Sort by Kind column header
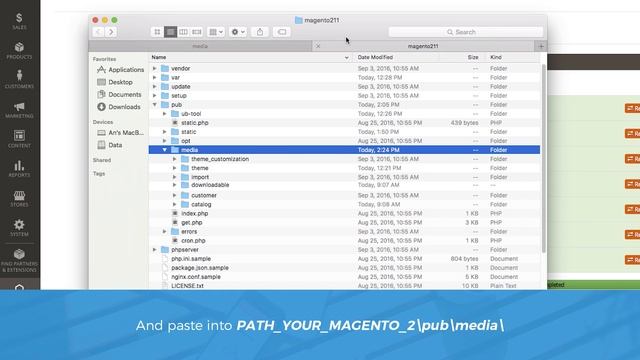The width and height of the screenshot is (640, 360). click(513, 57)
